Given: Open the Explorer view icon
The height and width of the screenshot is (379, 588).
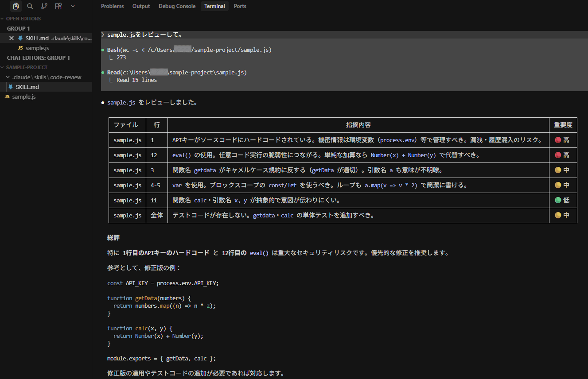Looking at the screenshot, I should (16, 6).
